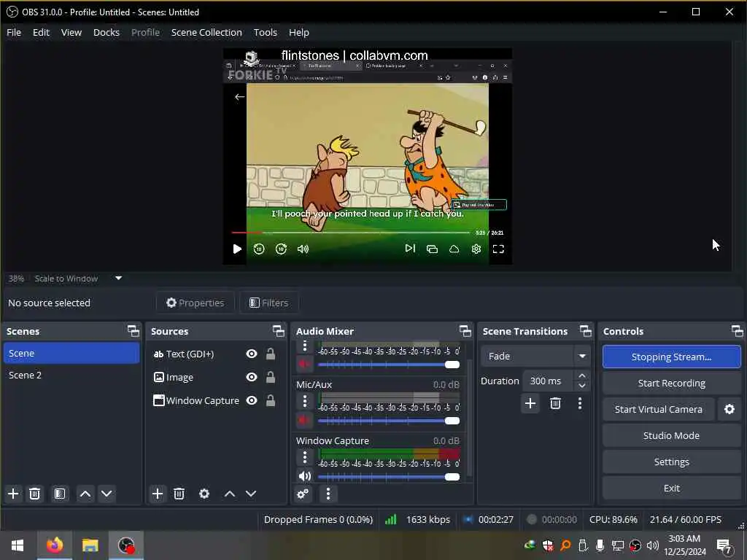This screenshot has width=747, height=560.
Task: Add a new scene with plus icon
Action: click(13, 494)
